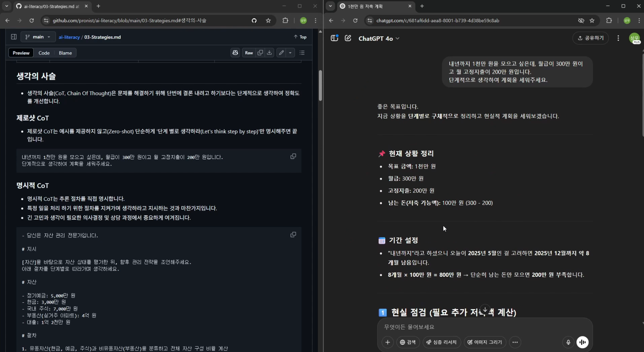
Task: Toggle 심층 리서치 mode on
Action: coord(443,342)
